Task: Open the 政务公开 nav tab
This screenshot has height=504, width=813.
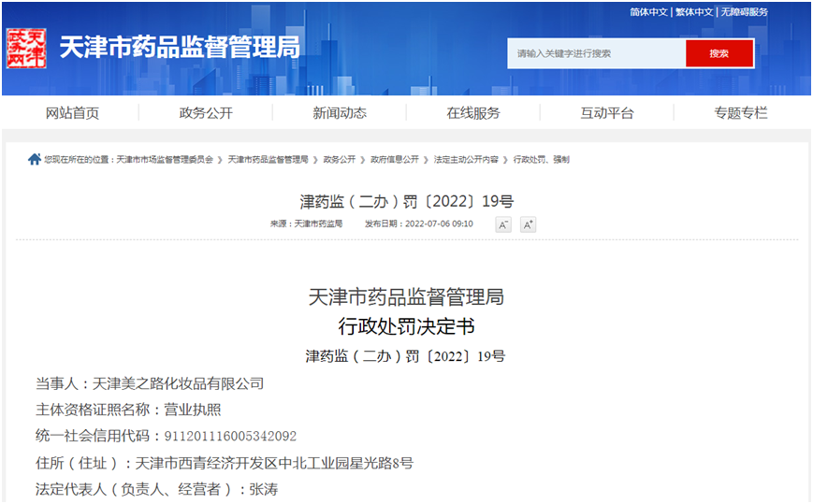Action: (206, 113)
